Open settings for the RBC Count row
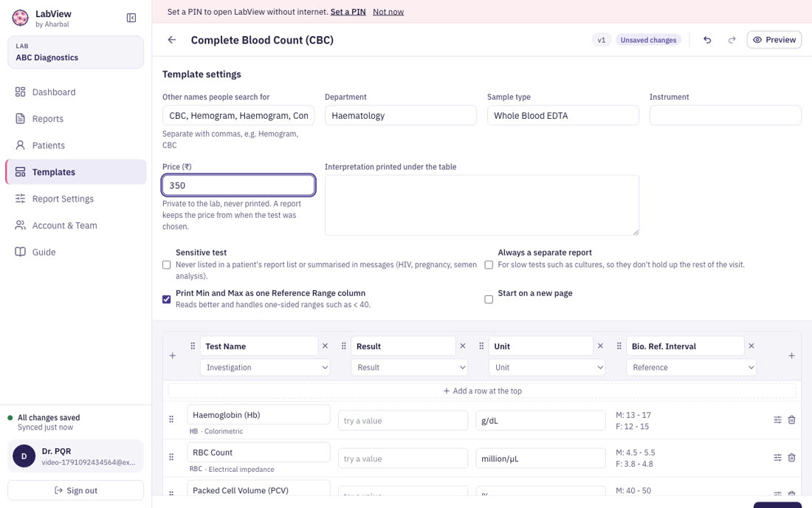The height and width of the screenshot is (508, 812). pos(777,458)
